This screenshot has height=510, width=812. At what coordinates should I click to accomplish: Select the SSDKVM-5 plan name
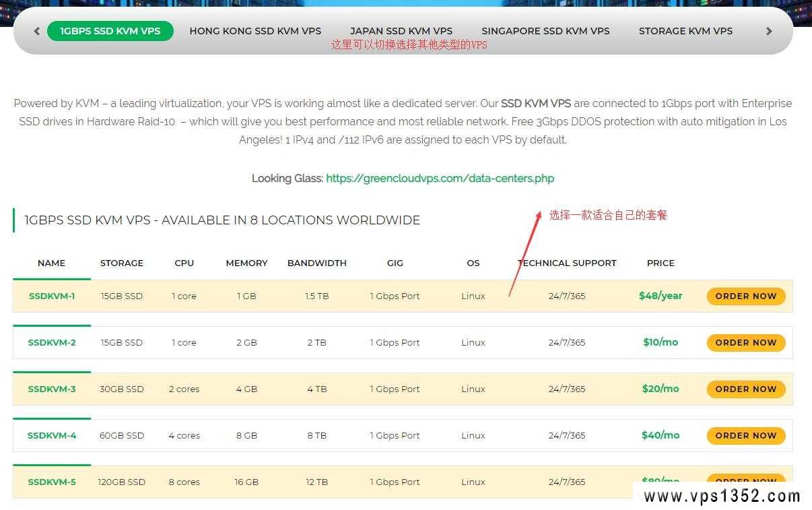point(52,482)
